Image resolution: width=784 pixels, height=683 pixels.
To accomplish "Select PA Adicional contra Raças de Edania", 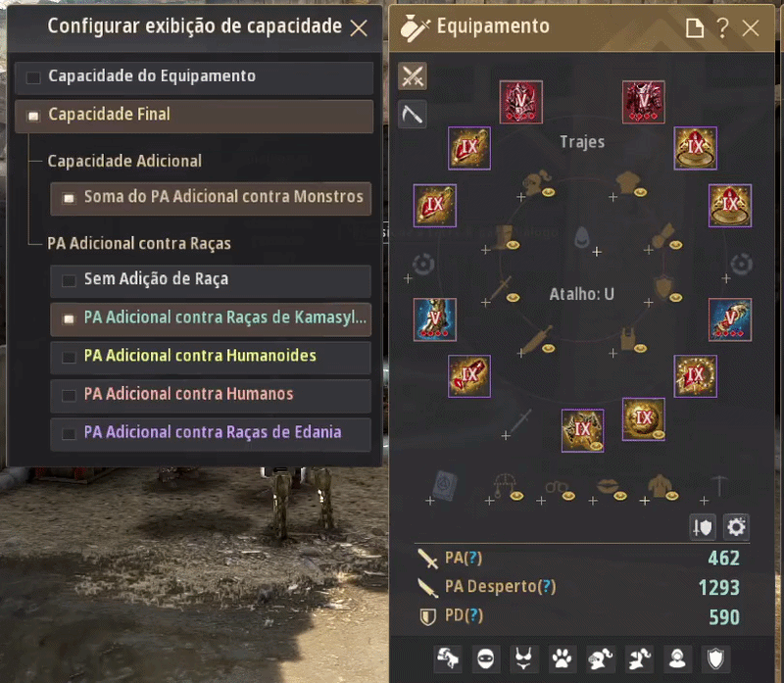I will click(211, 434).
